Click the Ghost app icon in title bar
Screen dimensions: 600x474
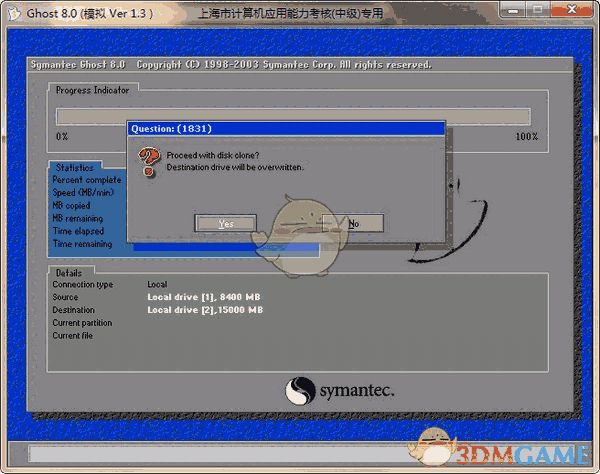coord(12,12)
